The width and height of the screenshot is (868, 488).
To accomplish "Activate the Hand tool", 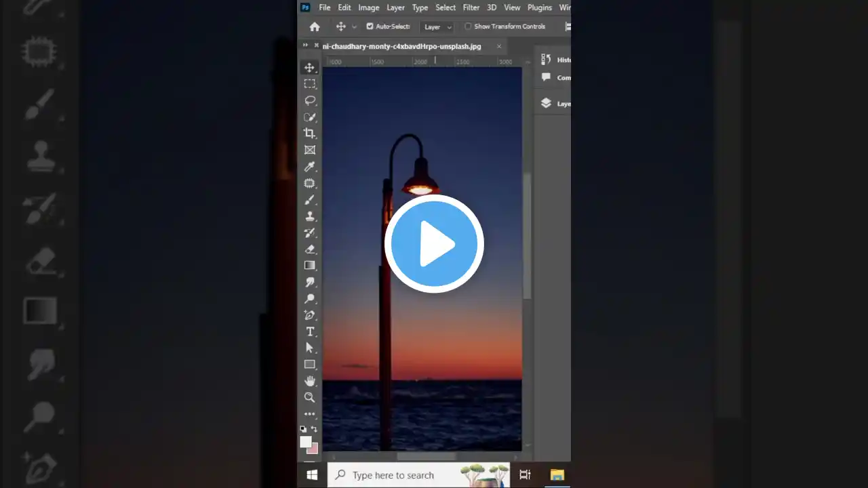I will click(310, 381).
